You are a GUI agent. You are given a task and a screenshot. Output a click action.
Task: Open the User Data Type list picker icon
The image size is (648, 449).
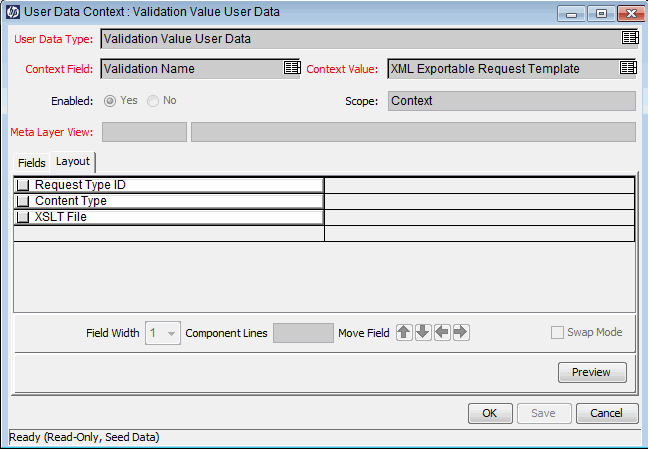tap(629, 38)
